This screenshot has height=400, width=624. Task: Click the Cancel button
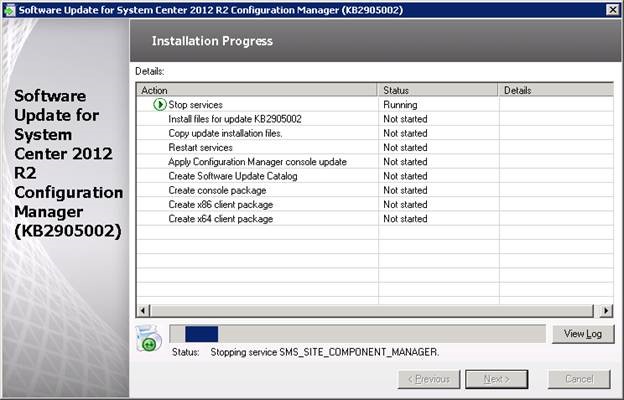[579, 379]
